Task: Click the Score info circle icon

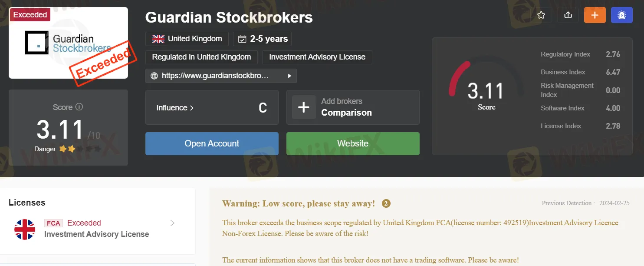Action: 79,107
